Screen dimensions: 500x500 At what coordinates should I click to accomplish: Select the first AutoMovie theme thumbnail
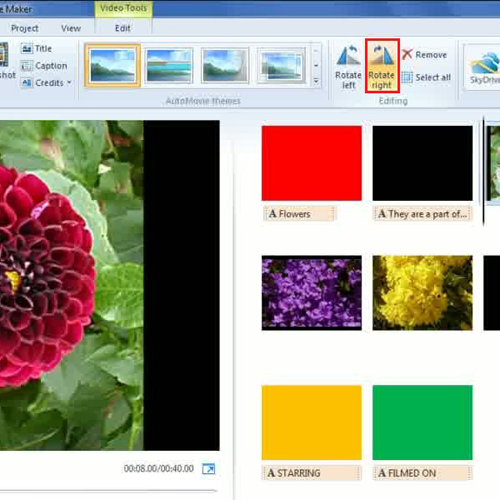coord(113,65)
